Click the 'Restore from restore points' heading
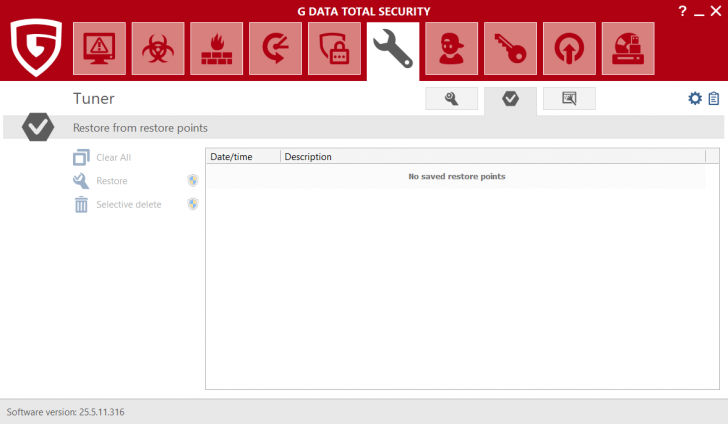 pos(140,128)
